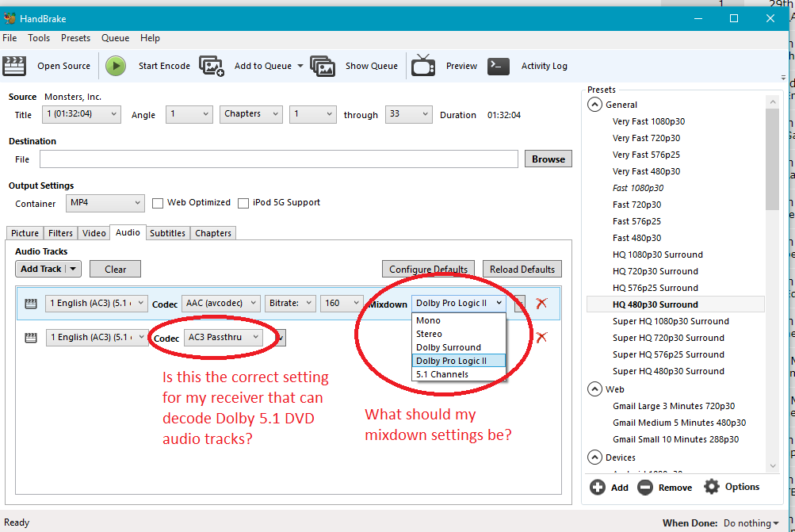Open the When Done Do nothing dropdown
Screen dimensions: 795x532
(751, 522)
